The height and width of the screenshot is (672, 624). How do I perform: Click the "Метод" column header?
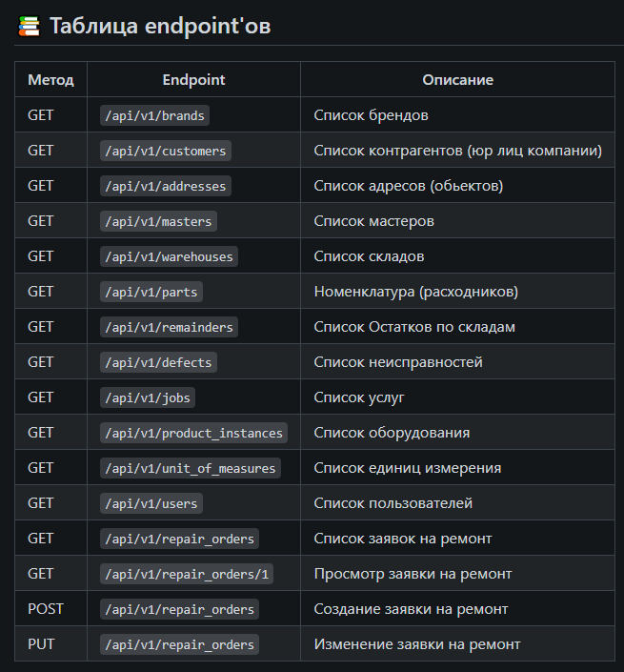[50, 80]
